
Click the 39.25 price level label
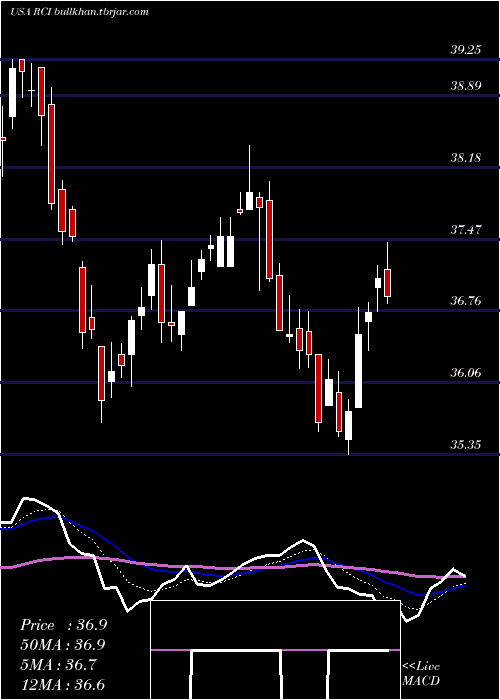466,50
